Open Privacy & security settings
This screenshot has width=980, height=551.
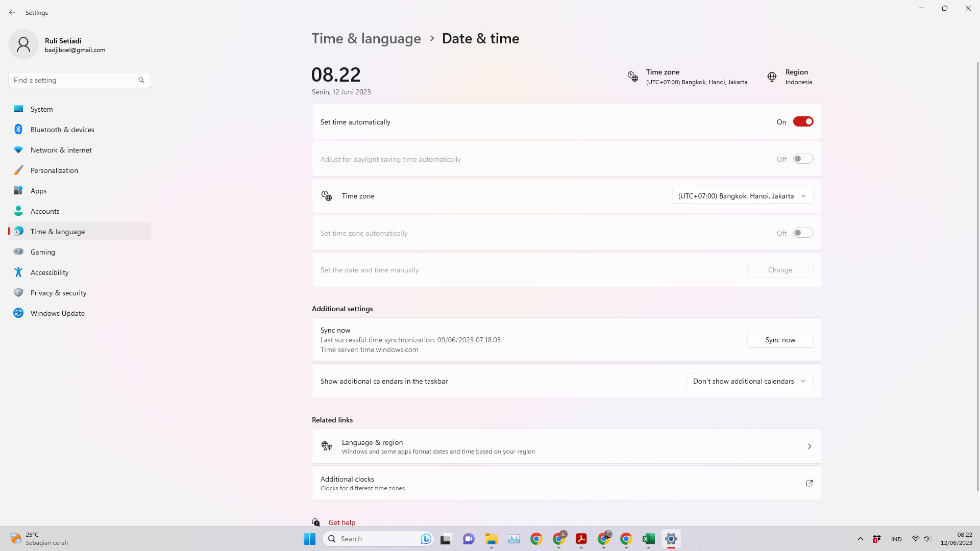58,292
